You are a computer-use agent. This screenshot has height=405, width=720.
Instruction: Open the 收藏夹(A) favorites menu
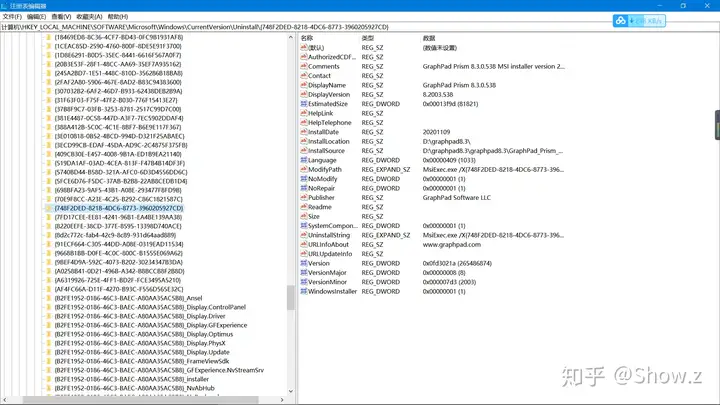pos(89,17)
